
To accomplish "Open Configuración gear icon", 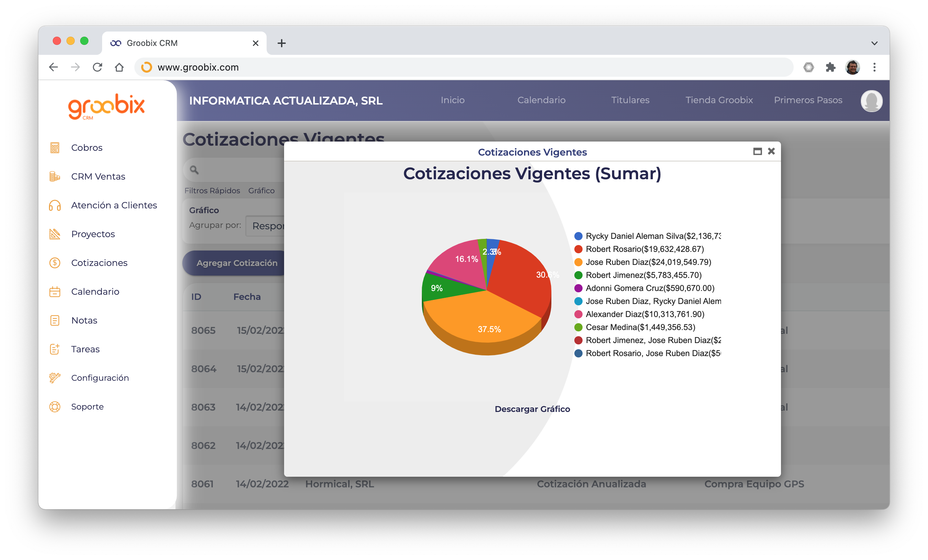I will point(55,378).
